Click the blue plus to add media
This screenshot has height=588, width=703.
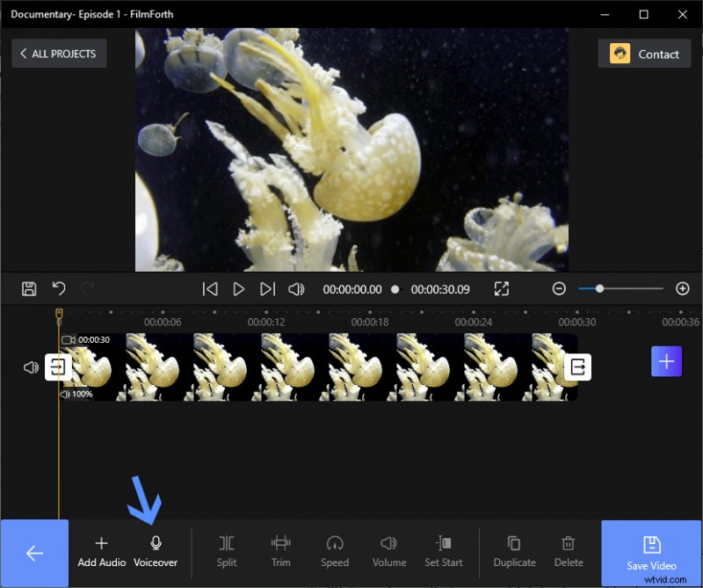[667, 360]
